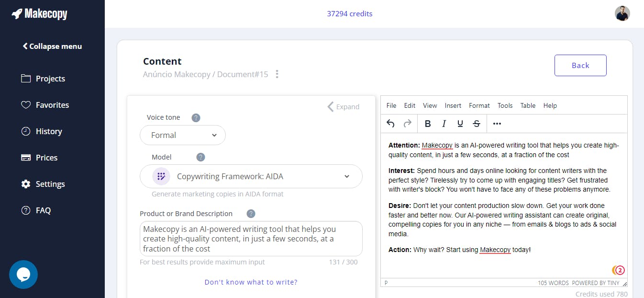
Task: Open the Format menu in editor
Action: (x=479, y=105)
